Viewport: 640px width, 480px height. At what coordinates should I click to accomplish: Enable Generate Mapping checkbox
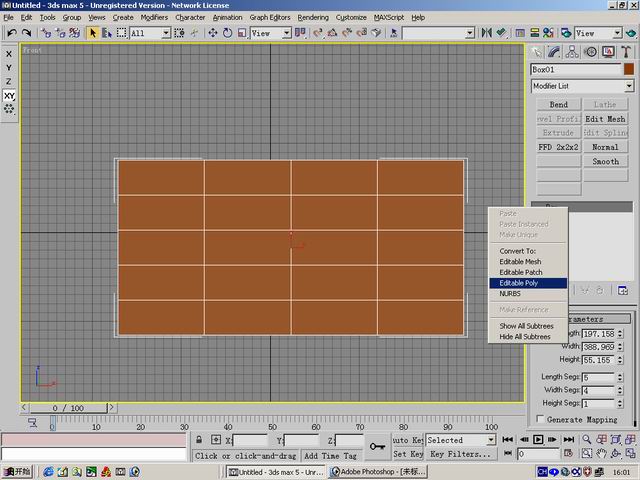(x=541, y=419)
